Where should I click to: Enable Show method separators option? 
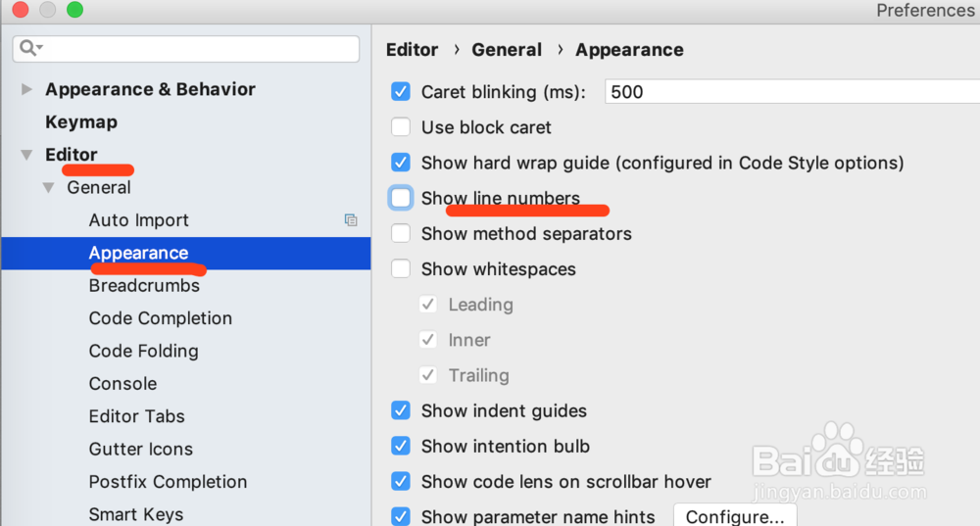(401, 234)
